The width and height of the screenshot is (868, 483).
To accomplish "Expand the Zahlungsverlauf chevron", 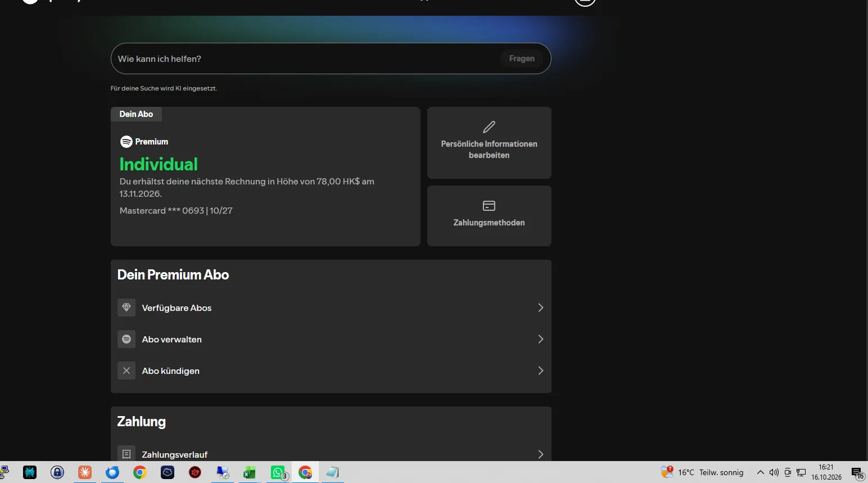I will (x=540, y=454).
